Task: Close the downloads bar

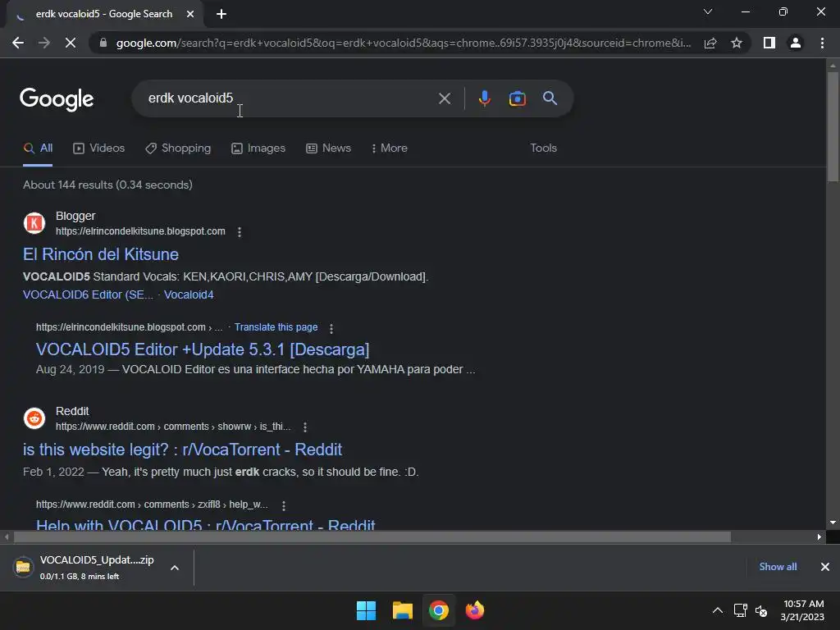Action: point(825,567)
